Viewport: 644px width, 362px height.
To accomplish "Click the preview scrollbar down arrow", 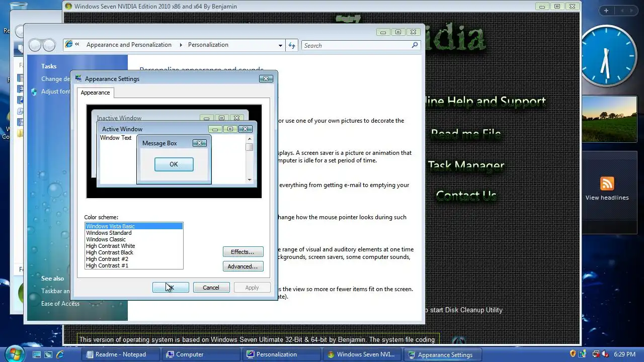I will point(250,179).
